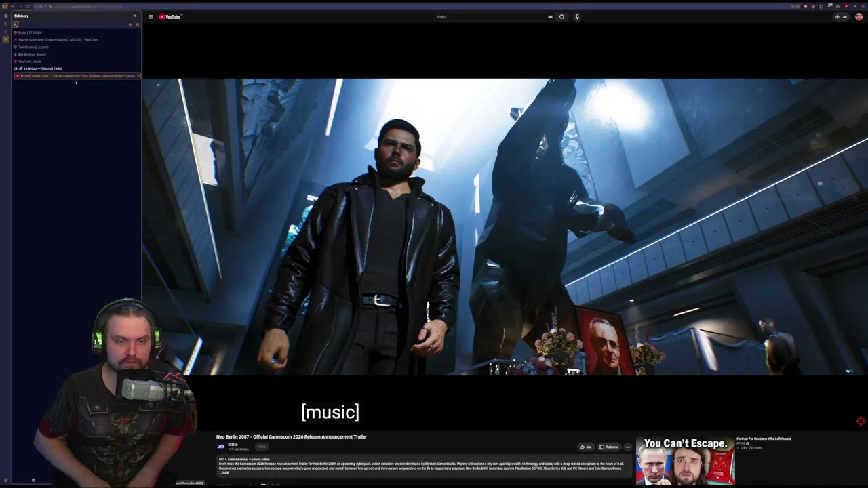This screenshot has height=488, width=868.
Task: Click the highlighted Sidebery sidebar icon
Action: (x=5, y=39)
